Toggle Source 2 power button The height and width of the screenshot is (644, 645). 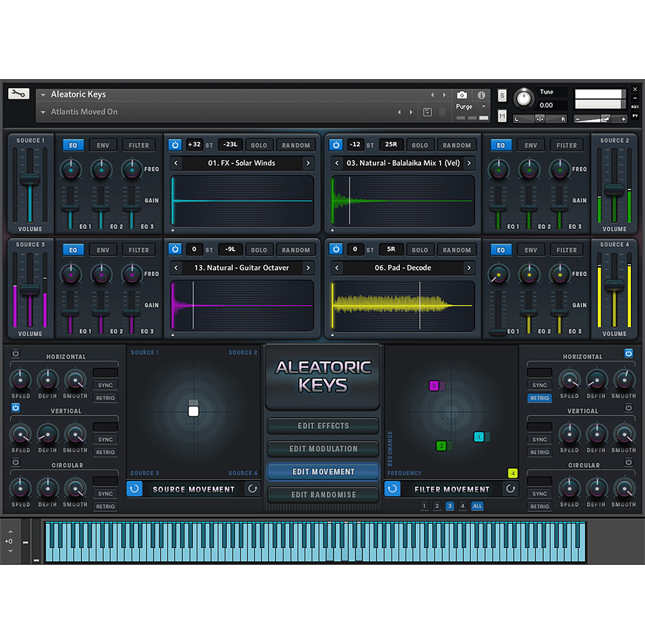point(335,145)
